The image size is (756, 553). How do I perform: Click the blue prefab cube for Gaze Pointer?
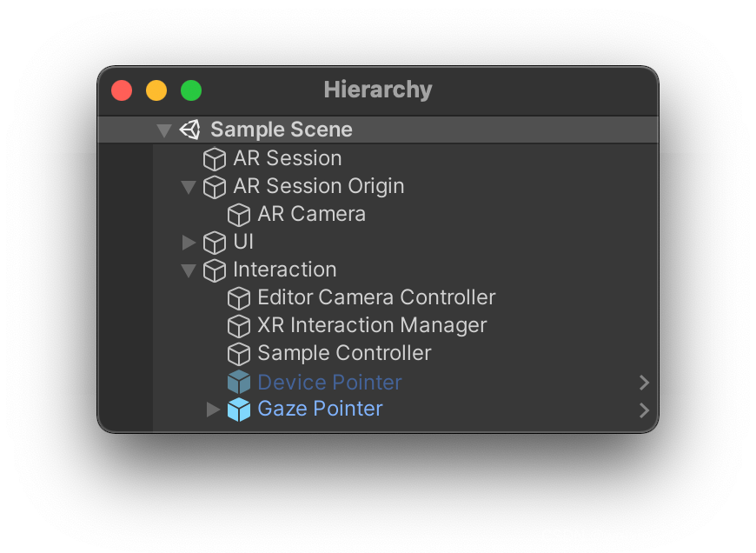239,410
